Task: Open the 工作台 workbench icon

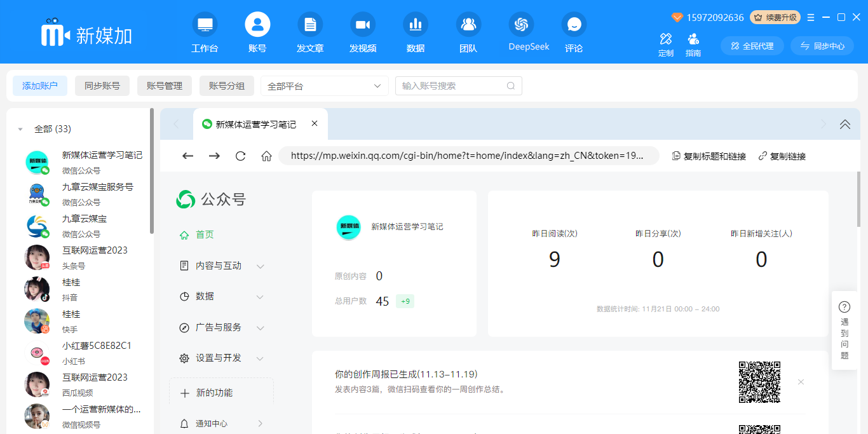Action: 205,25
